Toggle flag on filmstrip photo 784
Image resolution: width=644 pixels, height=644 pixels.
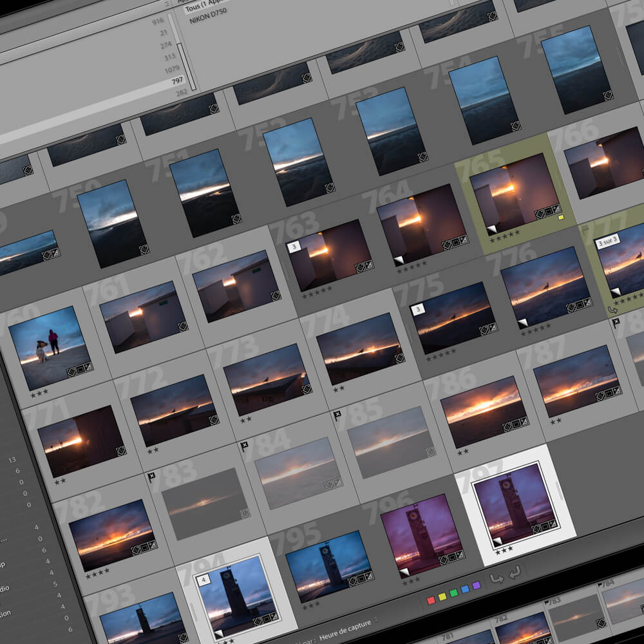pos(600,585)
